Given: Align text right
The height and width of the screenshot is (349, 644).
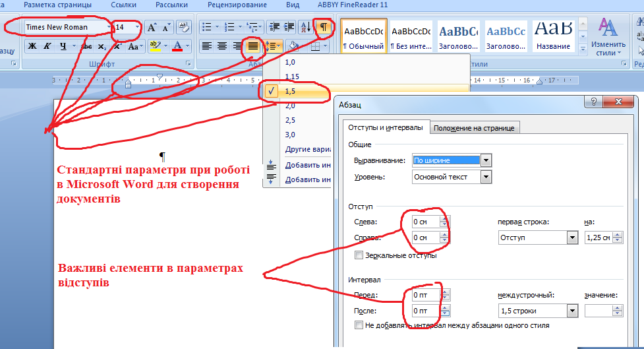Looking at the screenshot, I should tap(237, 46).
